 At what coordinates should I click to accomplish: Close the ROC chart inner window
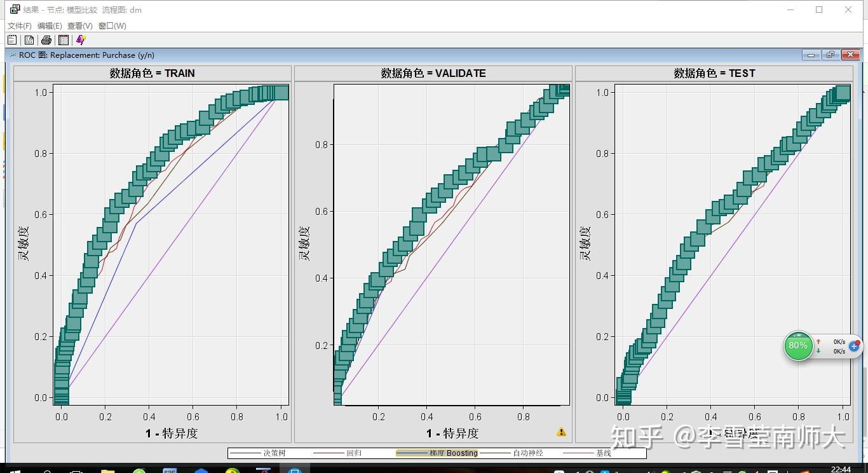pyautogui.click(x=850, y=55)
